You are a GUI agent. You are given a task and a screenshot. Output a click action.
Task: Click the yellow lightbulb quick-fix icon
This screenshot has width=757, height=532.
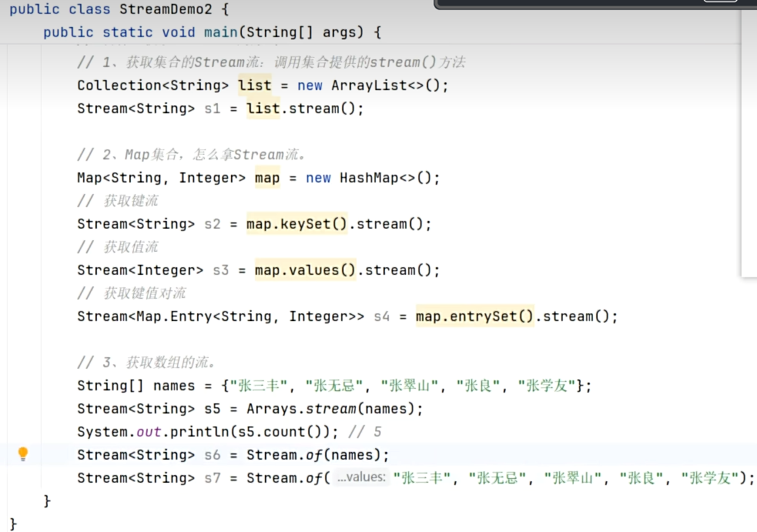point(22,453)
